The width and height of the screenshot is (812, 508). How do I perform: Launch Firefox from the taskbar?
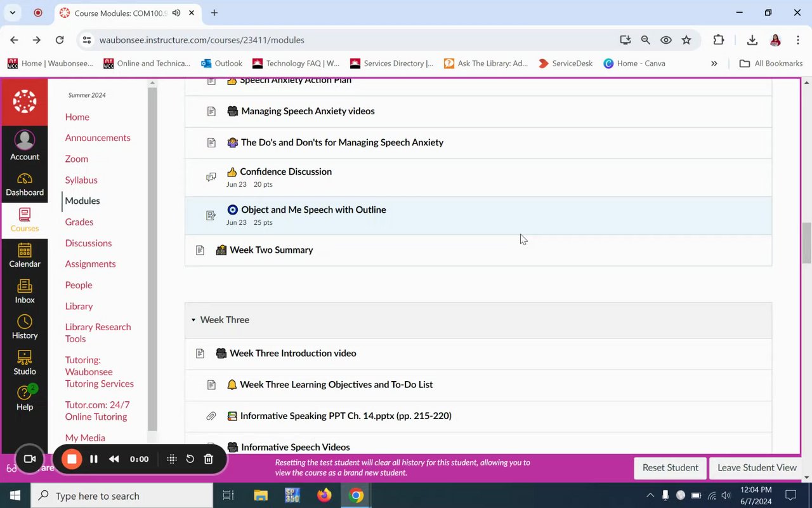tap(324, 496)
